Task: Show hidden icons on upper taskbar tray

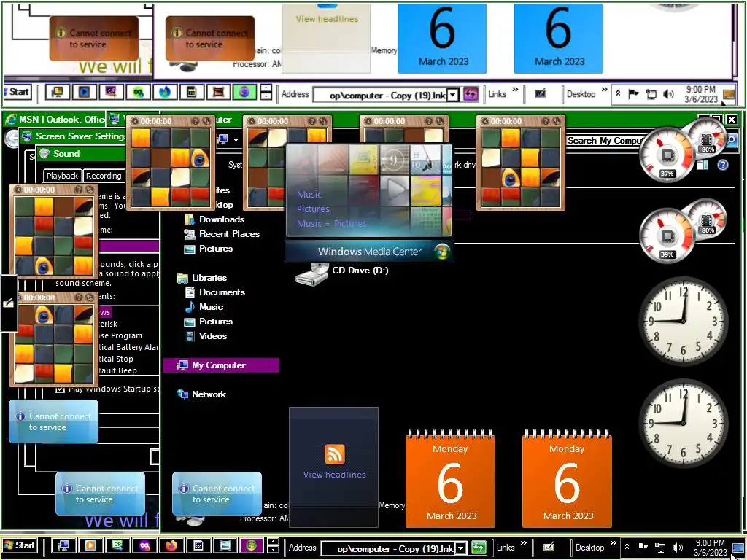Action: click(x=618, y=93)
